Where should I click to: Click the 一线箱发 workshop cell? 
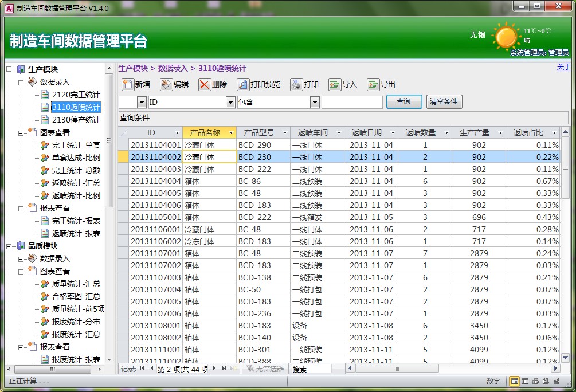(317, 218)
